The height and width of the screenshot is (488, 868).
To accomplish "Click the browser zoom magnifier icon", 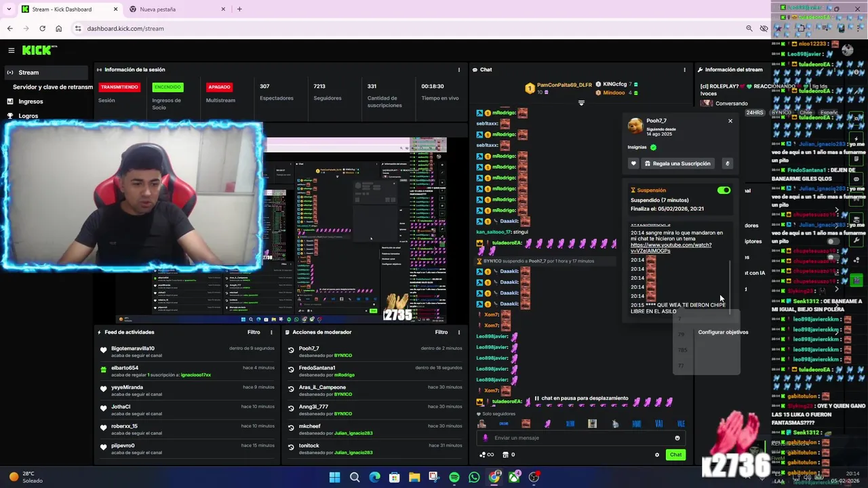I will tap(749, 28).
